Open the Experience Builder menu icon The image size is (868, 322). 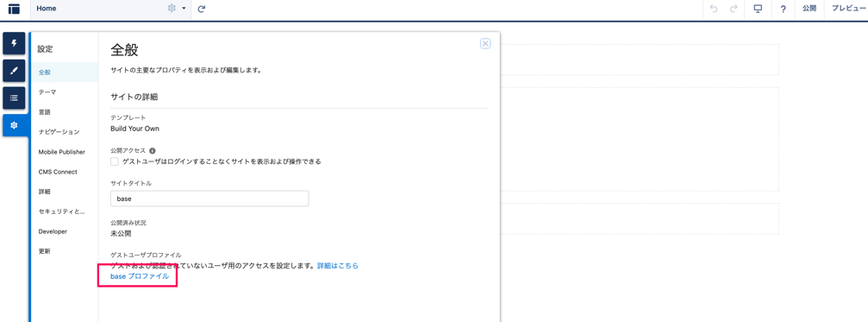(x=14, y=9)
